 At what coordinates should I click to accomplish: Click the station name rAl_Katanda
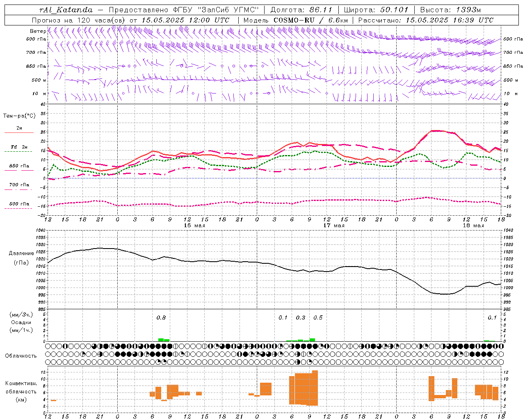66,10
